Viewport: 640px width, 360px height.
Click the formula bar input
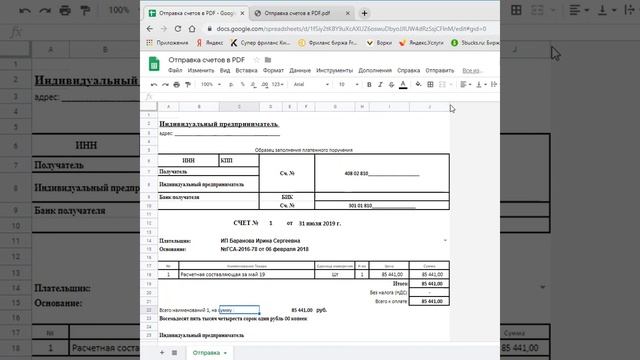click(327, 96)
